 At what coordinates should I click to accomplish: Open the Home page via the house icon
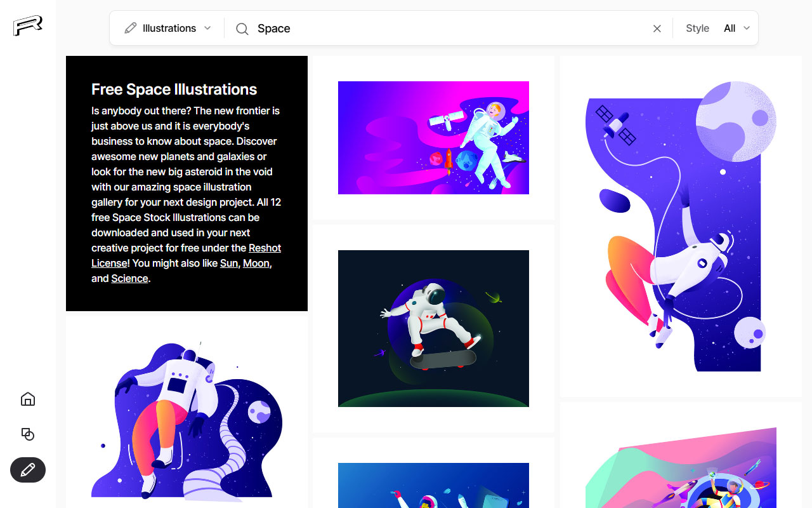[27, 399]
